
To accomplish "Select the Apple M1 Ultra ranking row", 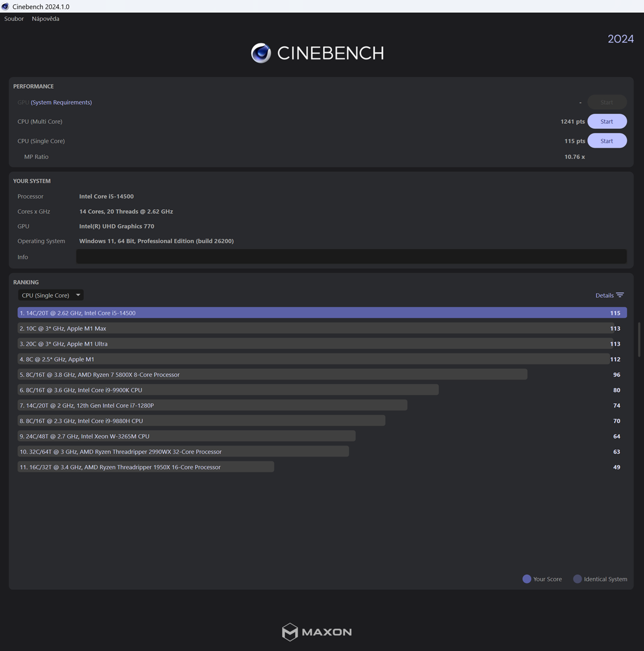I will (322, 343).
